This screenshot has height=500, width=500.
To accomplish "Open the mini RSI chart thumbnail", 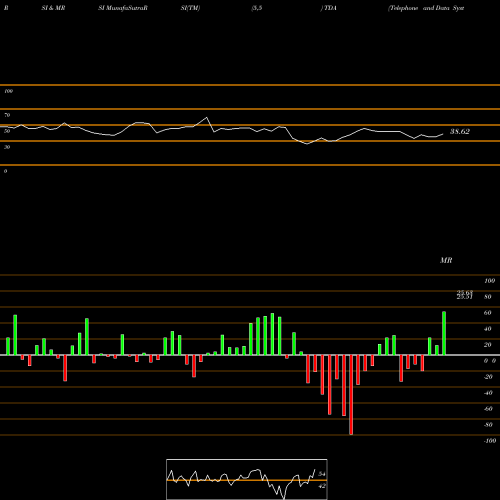I will tap(247, 479).
